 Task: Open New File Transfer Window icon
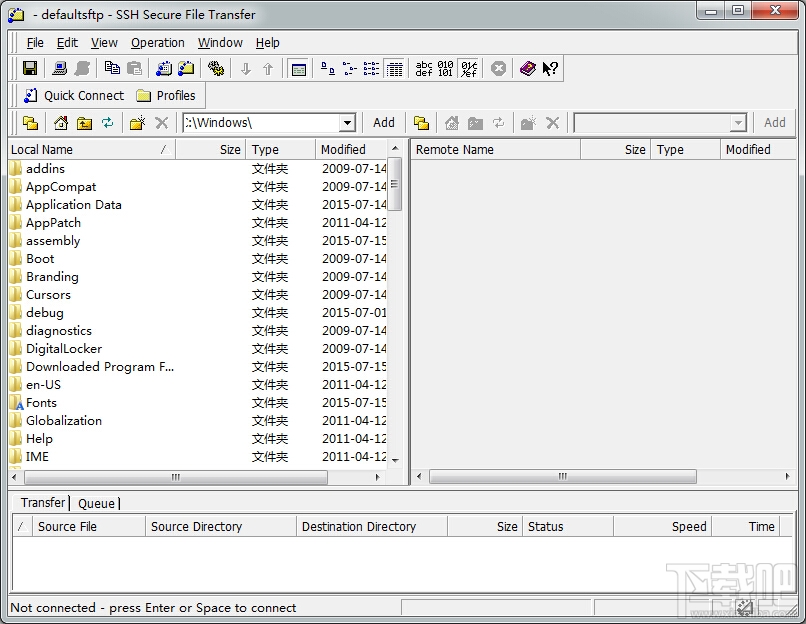coord(186,68)
